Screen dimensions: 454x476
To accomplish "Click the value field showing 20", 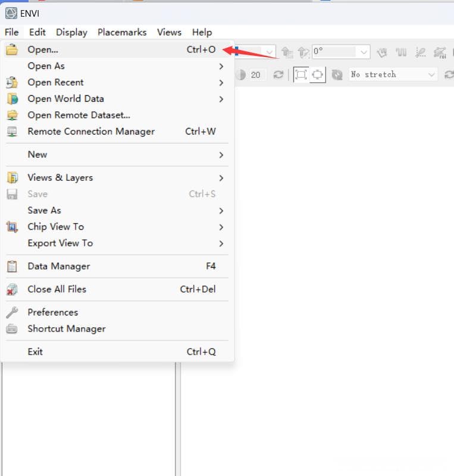I will click(x=256, y=75).
